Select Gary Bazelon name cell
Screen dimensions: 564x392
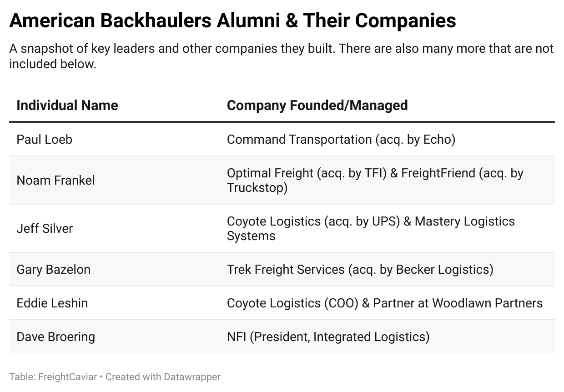tap(54, 269)
